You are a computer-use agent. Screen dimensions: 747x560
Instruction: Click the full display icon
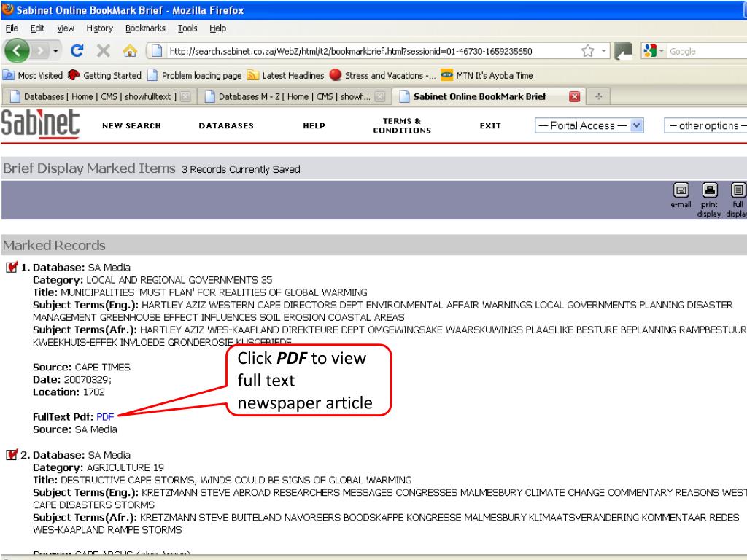pos(737,200)
